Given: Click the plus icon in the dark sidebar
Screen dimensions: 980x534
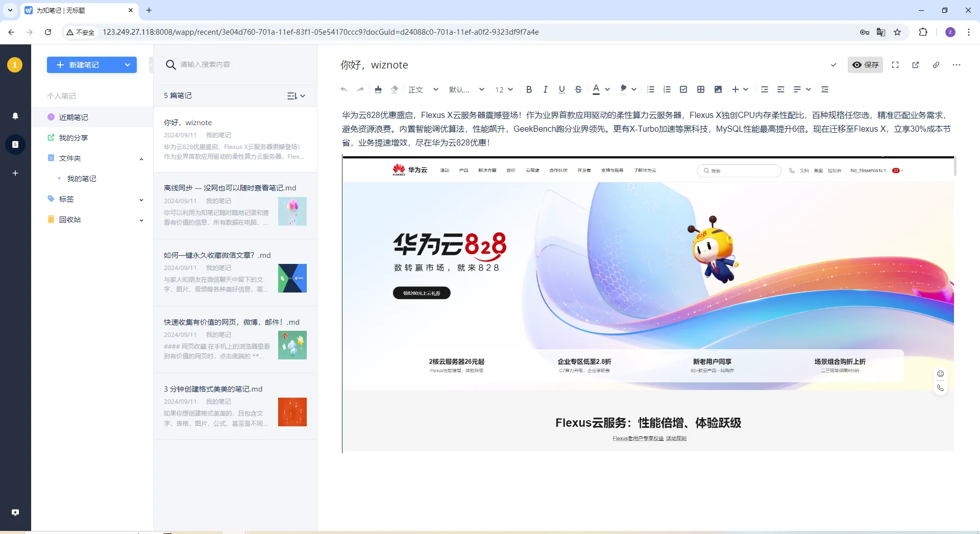Looking at the screenshot, I should click(15, 173).
